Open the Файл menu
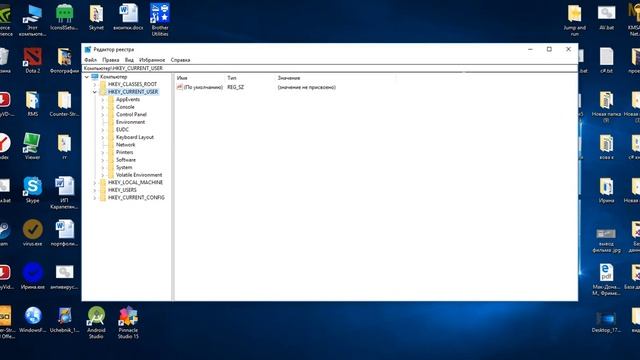 click(91, 60)
